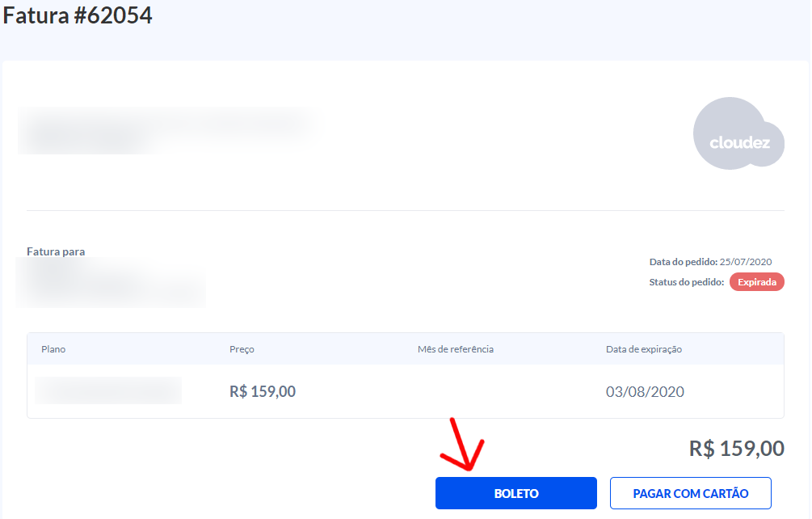Click the blurred plan name in table
The height and width of the screenshot is (519, 812).
[x=108, y=390]
